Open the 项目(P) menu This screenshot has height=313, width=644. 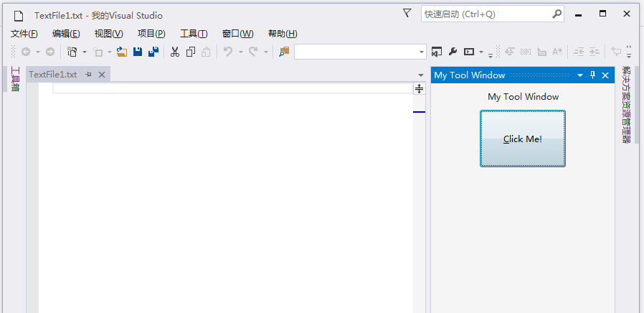[x=151, y=34]
